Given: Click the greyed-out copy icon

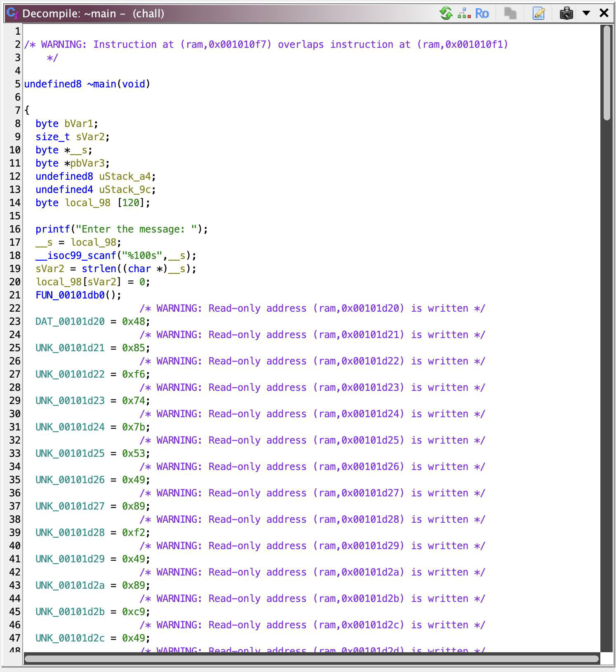Looking at the screenshot, I should [510, 13].
